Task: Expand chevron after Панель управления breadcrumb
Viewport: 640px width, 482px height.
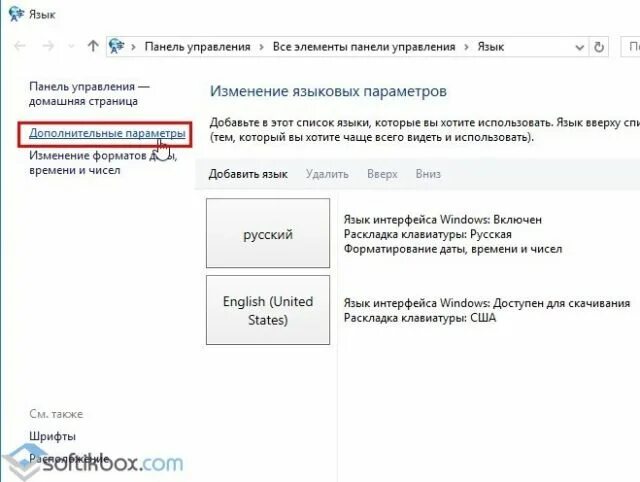Action: [262, 47]
